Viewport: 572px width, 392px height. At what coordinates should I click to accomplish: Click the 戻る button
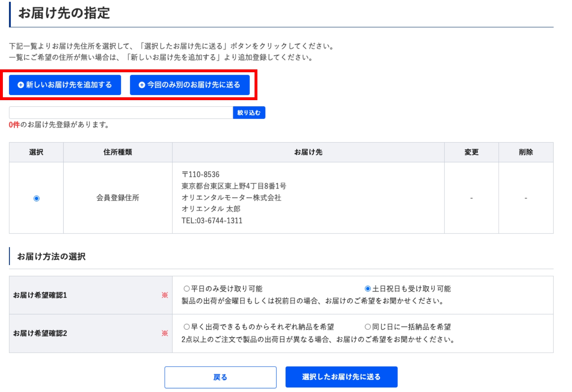[220, 377]
